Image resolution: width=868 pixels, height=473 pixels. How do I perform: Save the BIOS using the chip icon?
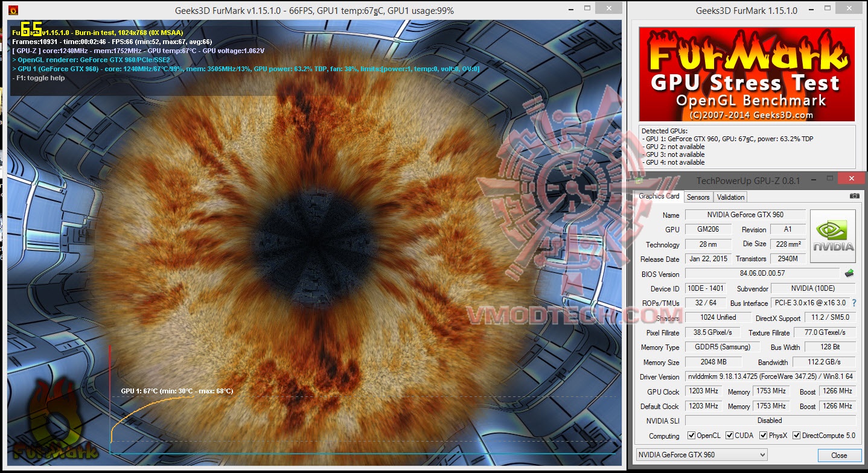[849, 273]
